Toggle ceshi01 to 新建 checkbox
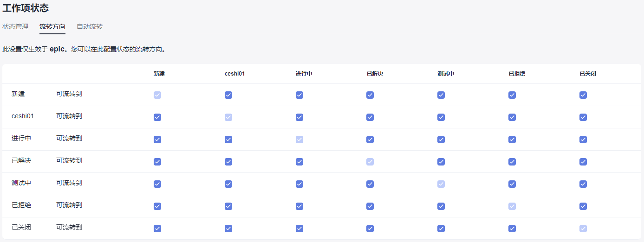 coord(157,117)
